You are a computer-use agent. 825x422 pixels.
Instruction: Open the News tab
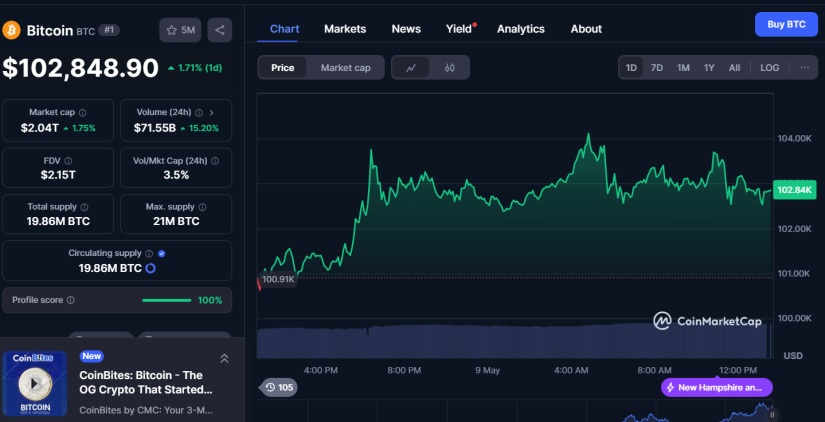click(406, 29)
